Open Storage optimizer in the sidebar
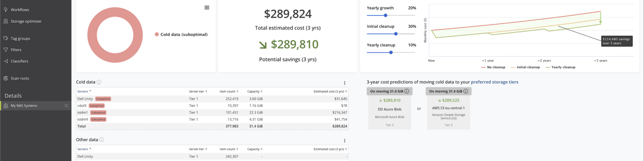The height and width of the screenshot is (161, 644). pos(26,21)
